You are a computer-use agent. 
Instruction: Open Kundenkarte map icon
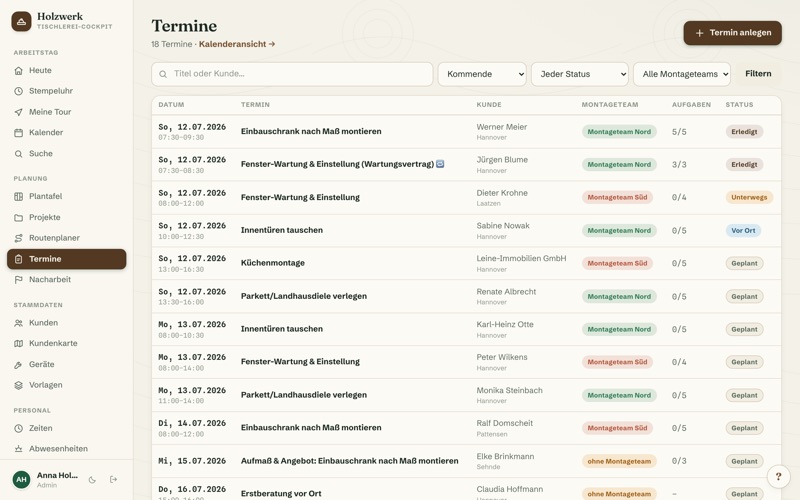(18, 343)
